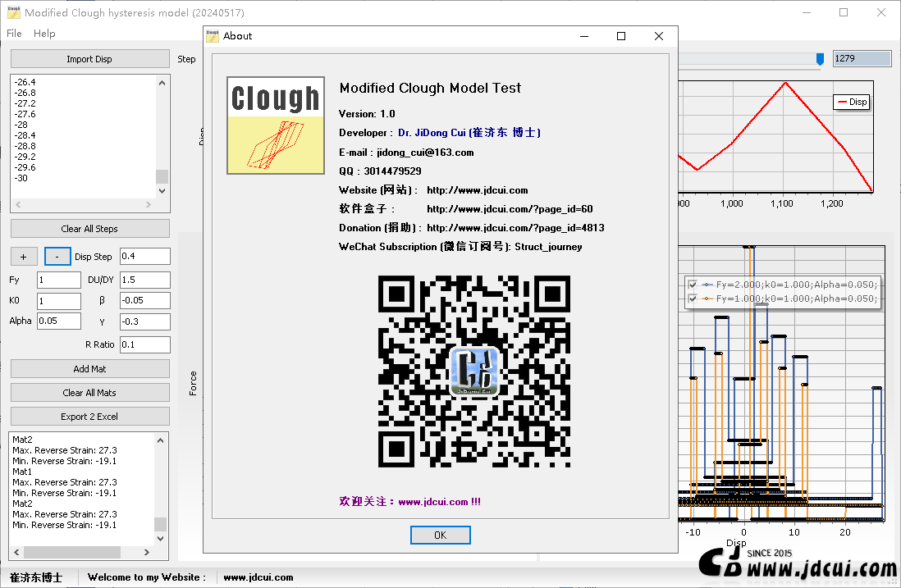Select the -30 value in displacement list
Screen dimensions: 901x588
(x=21, y=178)
